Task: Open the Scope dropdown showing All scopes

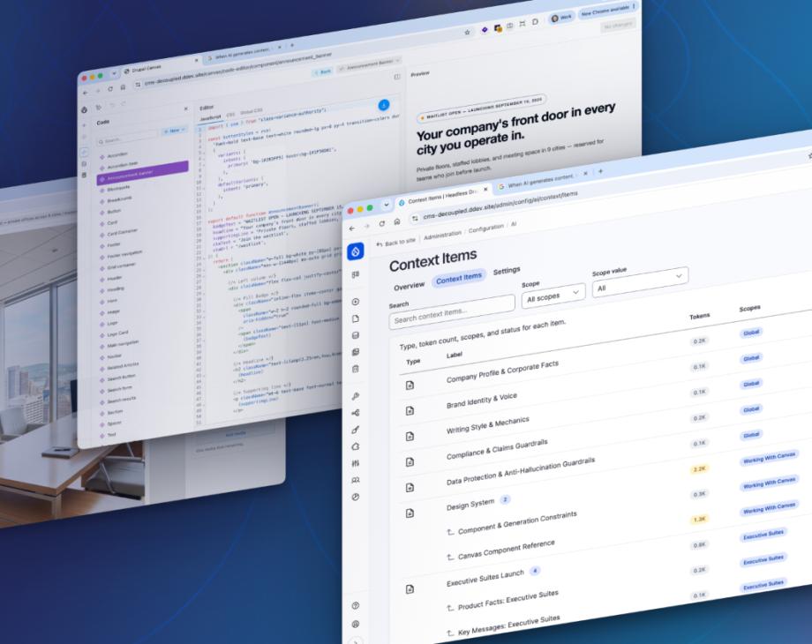Action: pyautogui.click(x=553, y=296)
